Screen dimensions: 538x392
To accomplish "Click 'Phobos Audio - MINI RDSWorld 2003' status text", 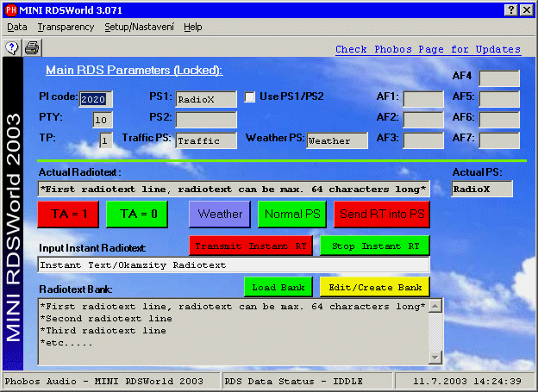I will click(104, 382).
